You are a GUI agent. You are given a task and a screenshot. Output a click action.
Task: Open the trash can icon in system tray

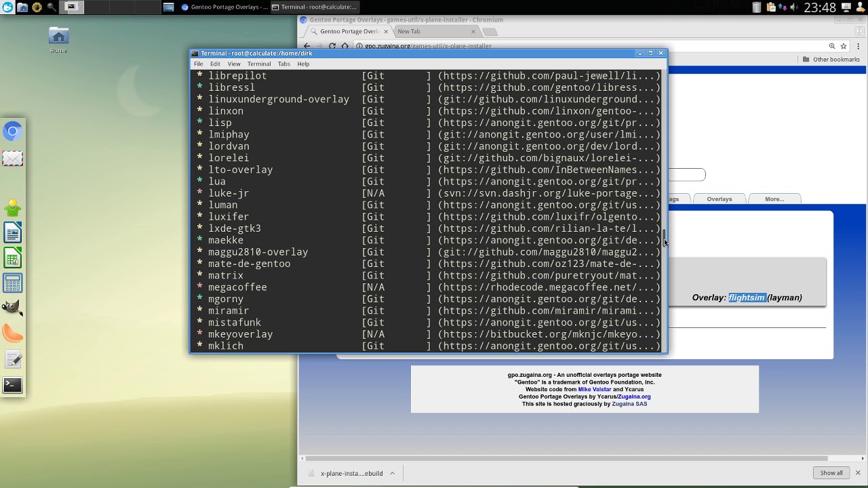757,7
